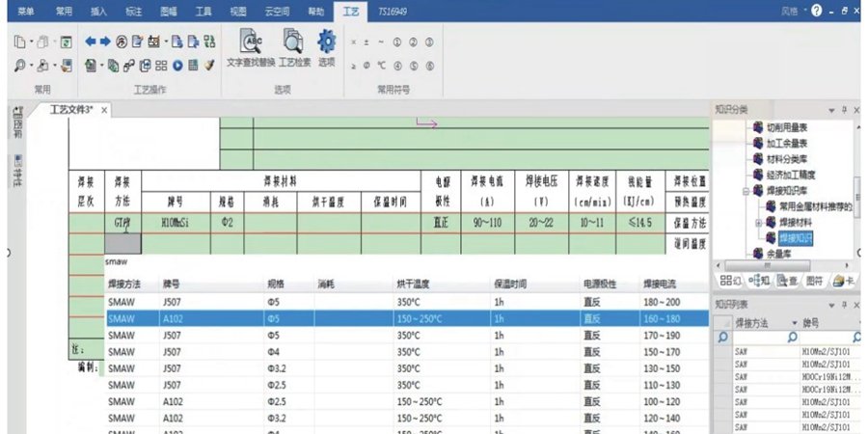
Task: Click the horizontal scrollbar in 知识分类
Action: [x=766, y=266]
